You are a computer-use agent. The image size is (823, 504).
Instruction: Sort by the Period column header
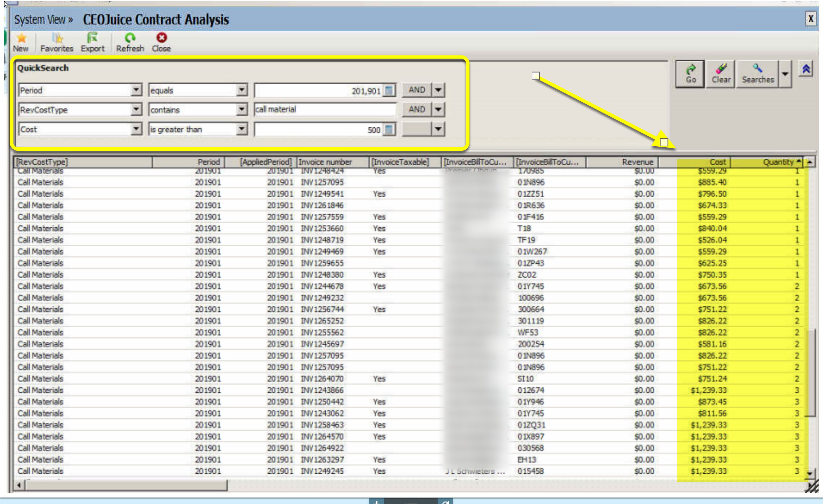click(189, 162)
